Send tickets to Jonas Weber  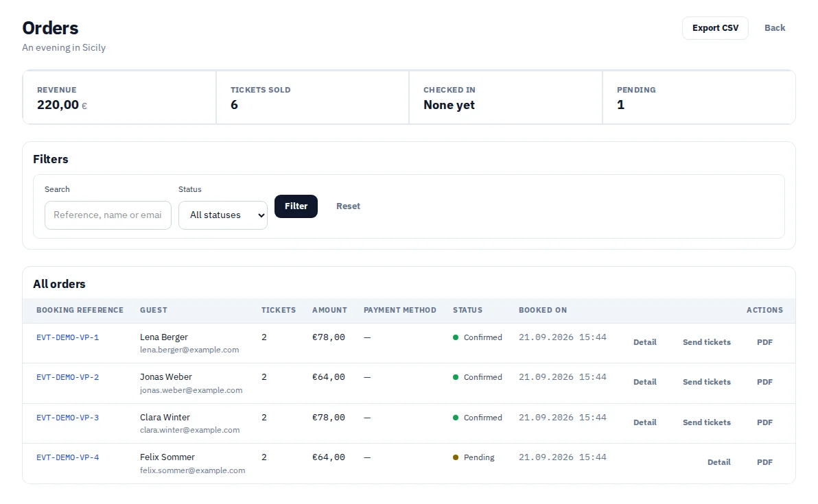pyautogui.click(x=706, y=382)
